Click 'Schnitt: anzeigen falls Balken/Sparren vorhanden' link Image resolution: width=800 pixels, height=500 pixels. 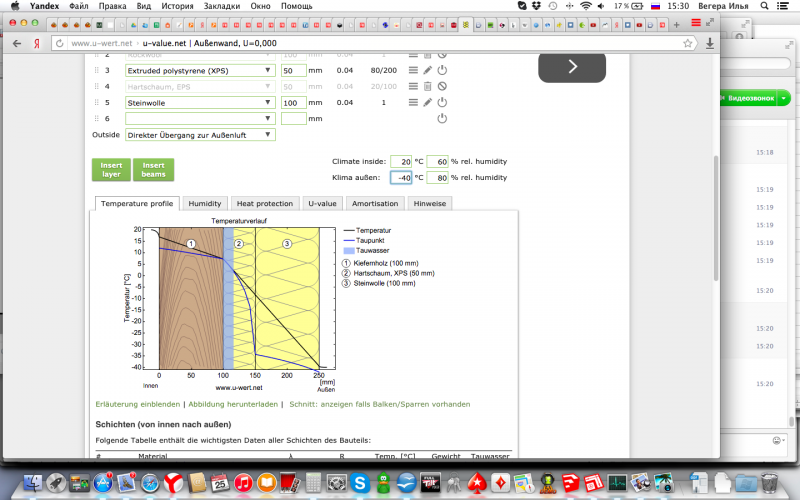(380, 404)
